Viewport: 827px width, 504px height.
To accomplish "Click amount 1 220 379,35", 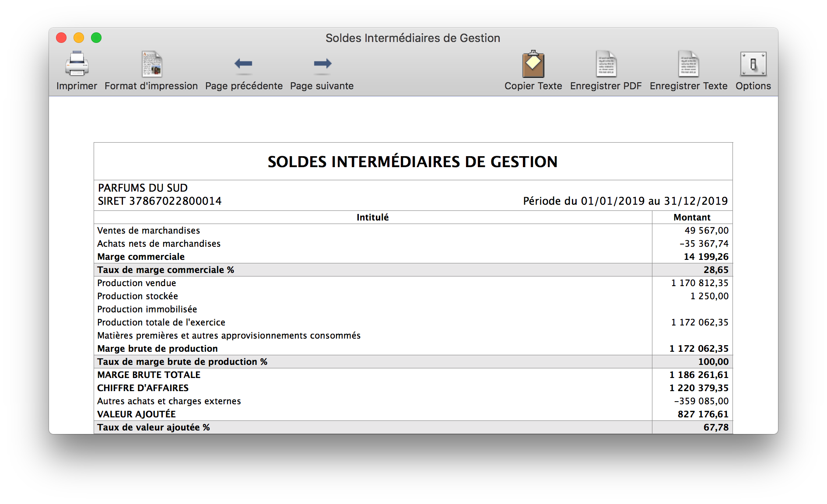I will (699, 388).
